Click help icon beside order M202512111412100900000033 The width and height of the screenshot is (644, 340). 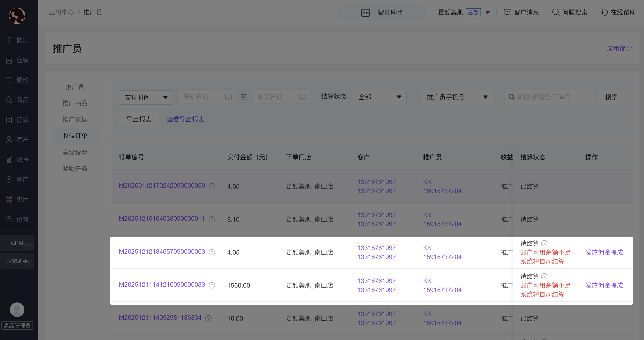click(x=212, y=286)
